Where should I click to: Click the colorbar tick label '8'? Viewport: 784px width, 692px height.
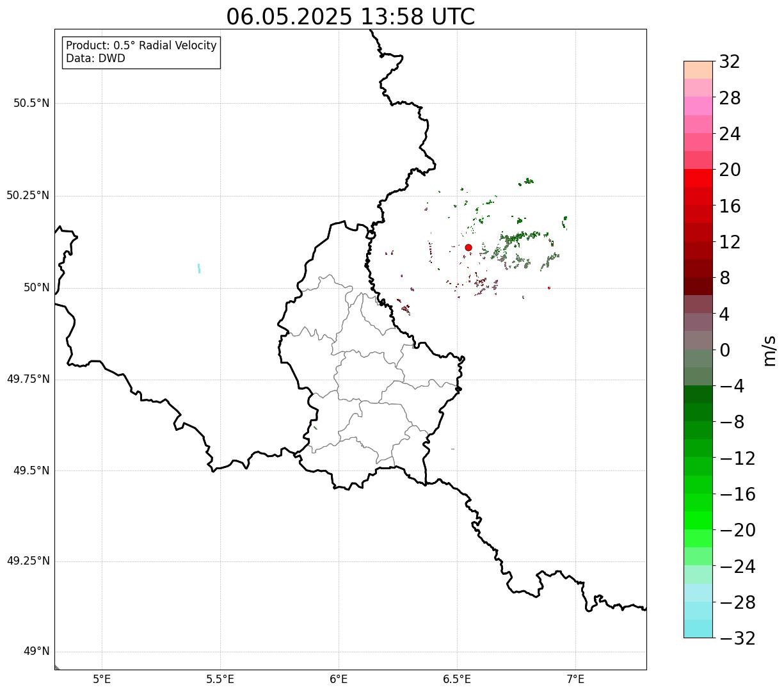pyautogui.click(x=724, y=278)
